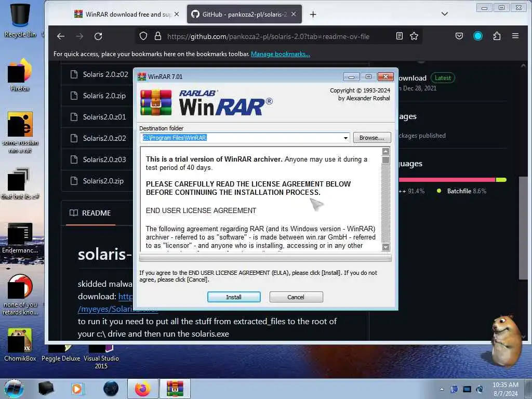Click the license agreement scrollbar thumb
The height and width of the screenshot is (399, 532).
(386, 160)
